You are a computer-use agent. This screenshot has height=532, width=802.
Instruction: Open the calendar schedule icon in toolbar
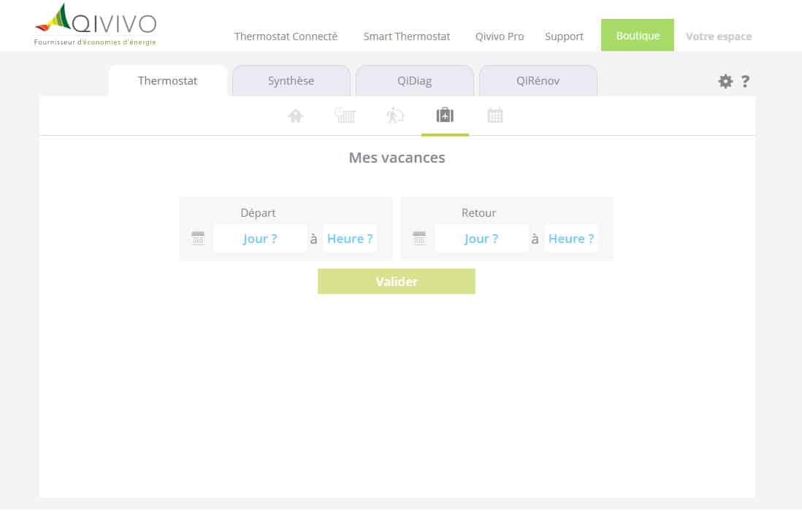point(495,115)
